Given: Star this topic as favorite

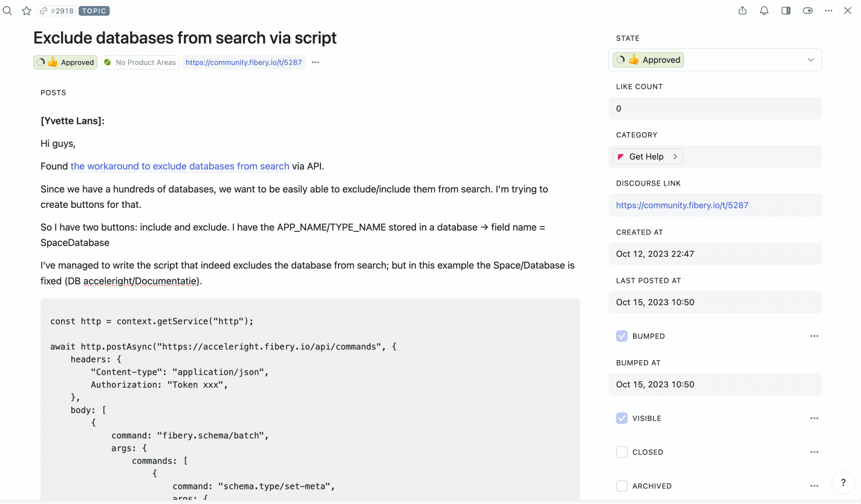Looking at the screenshot, I should pyautogui.click(x=27, y=11).
